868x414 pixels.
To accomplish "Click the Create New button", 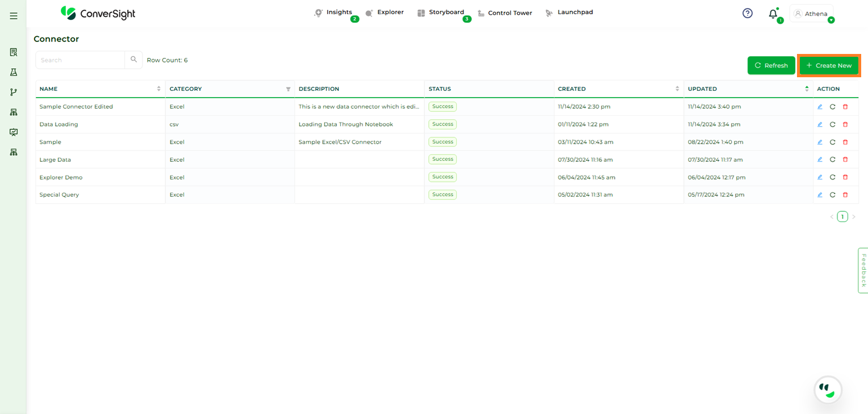I will coord(829,65).
